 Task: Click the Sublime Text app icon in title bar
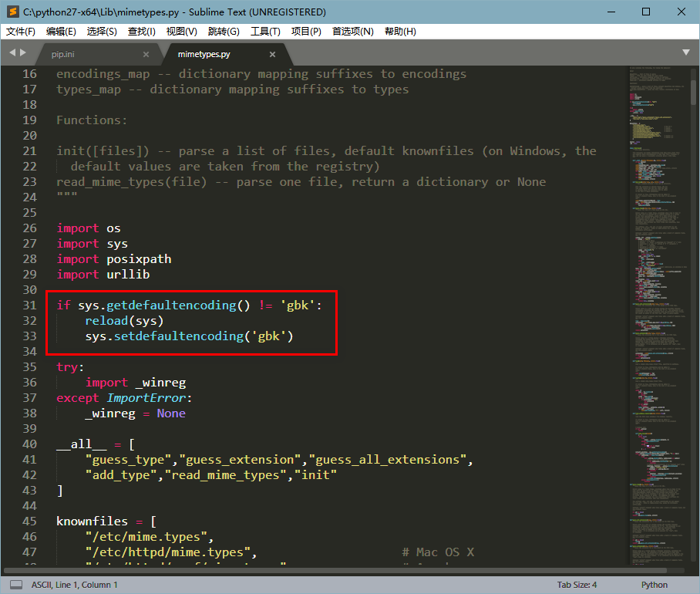coord(13,12)
